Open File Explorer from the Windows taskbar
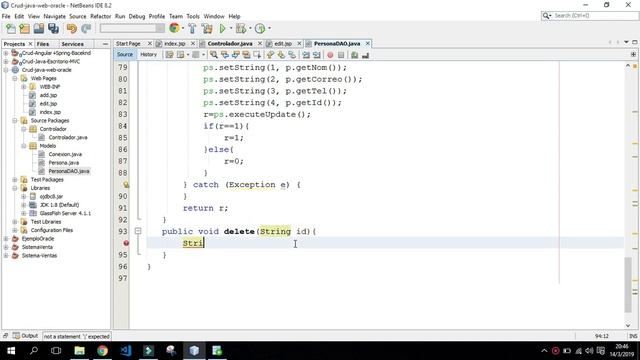This screenshot has width=640, height=360. [80, 351]
